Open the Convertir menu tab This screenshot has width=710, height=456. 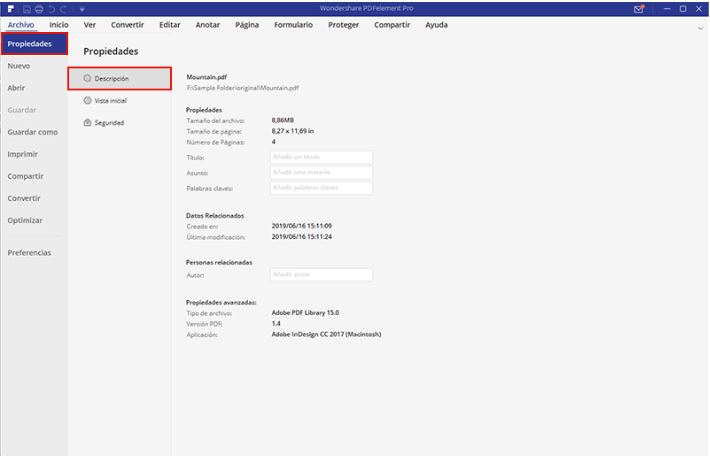(x=127, y=24)
